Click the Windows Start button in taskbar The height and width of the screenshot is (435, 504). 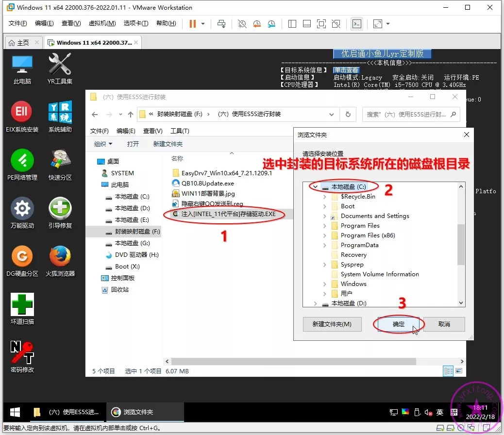click(15, 412)
